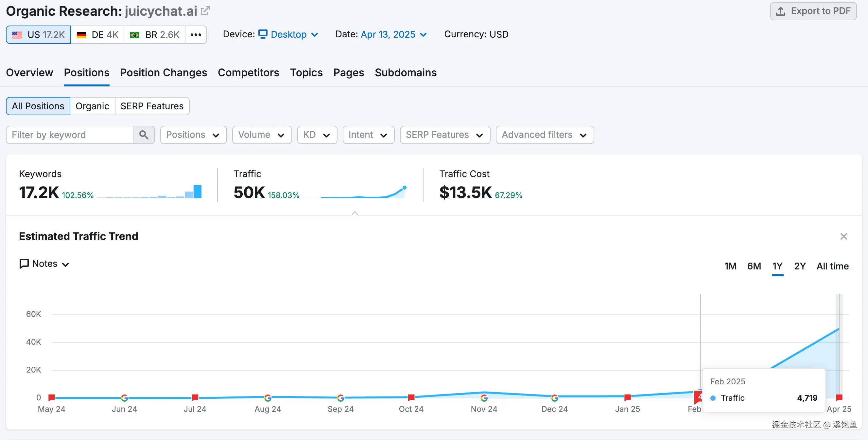Select the SERP Features toggle button
Screen dimensions: 868x440
pyautogui.click(x=152, y=106)
